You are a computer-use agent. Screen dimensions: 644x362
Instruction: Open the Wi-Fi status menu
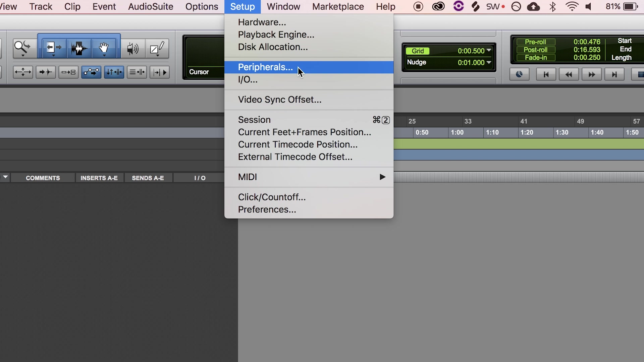[572, 7]
